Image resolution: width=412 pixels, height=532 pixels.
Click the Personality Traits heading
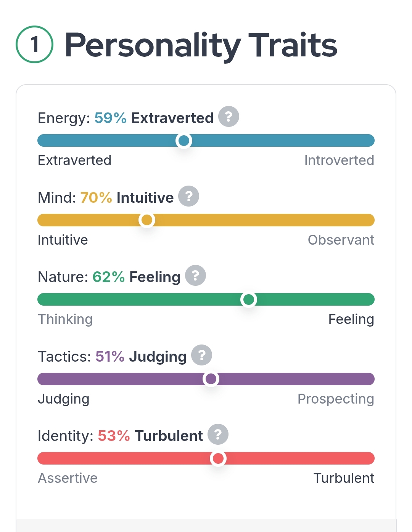201,45
